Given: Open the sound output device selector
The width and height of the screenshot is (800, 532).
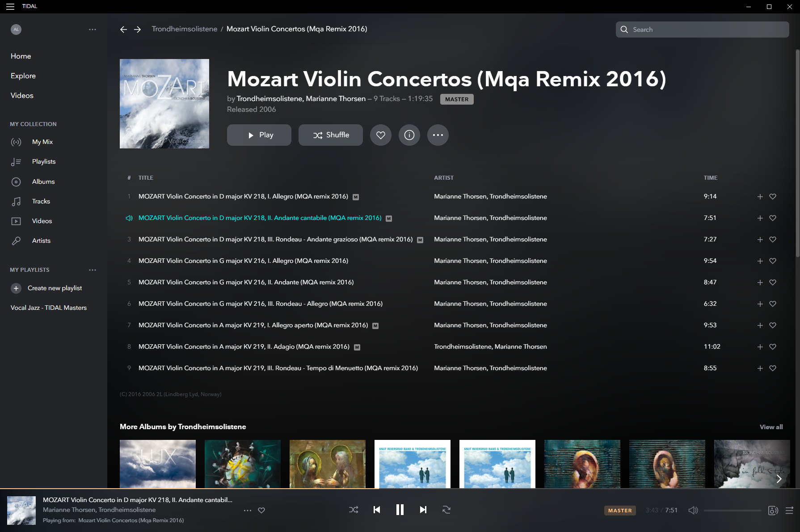Looking at the screenshot, I should pos(773,511).
